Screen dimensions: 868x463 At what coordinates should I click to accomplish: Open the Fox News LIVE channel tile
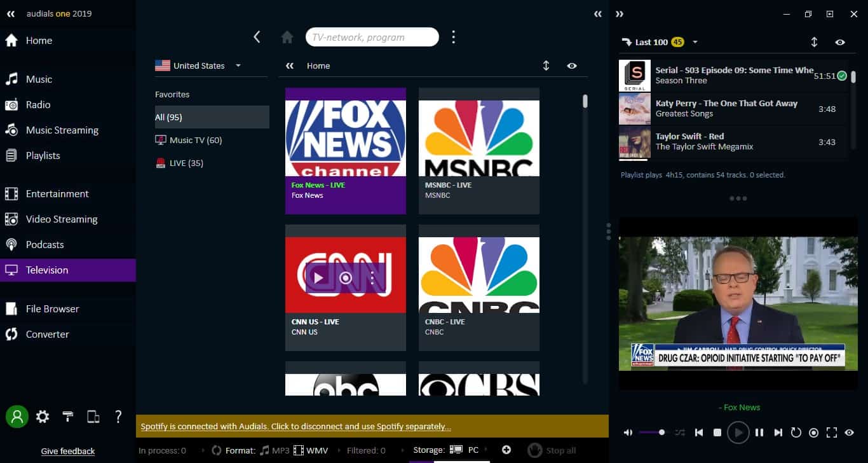(x=346, y=151)
